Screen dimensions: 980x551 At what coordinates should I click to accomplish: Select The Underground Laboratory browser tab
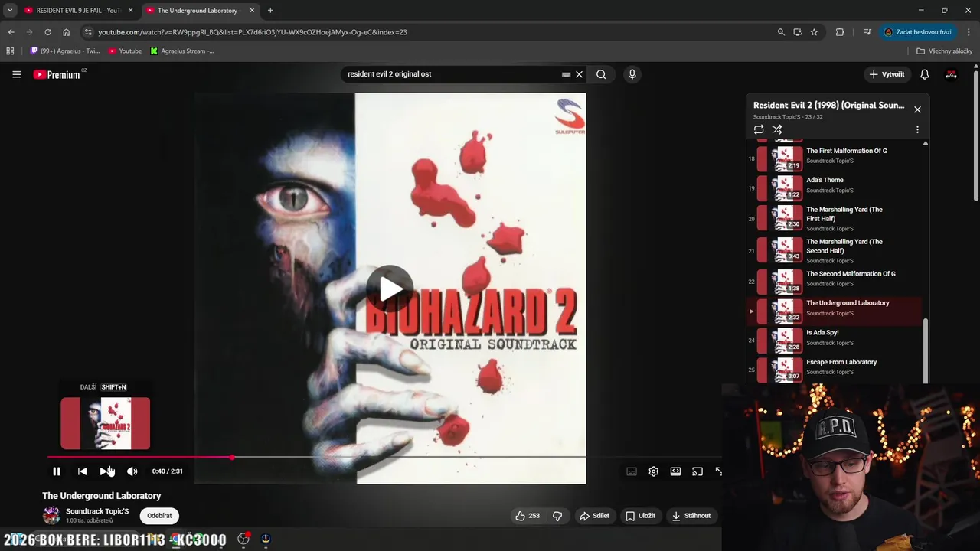pos(199,11)
